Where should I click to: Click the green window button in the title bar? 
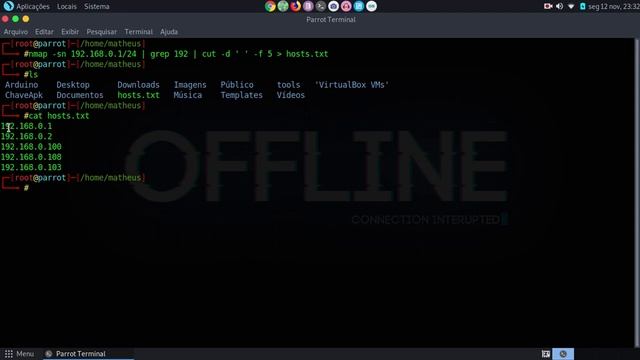[16, 19]
